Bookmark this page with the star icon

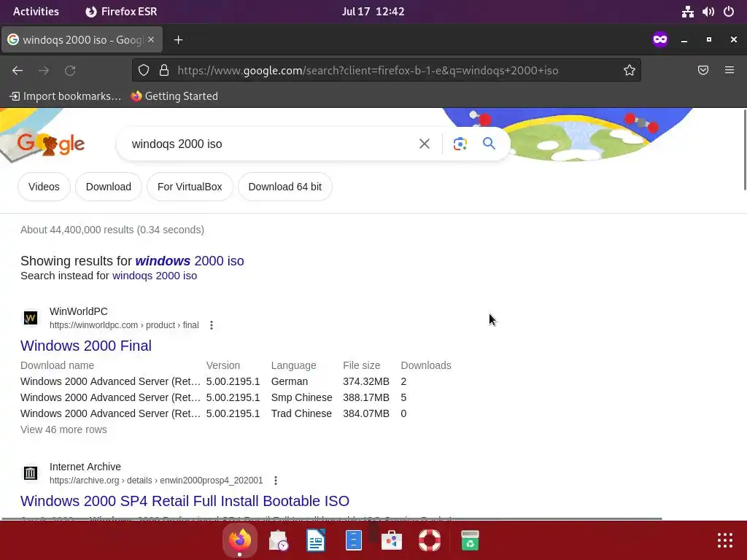[630, 71]
